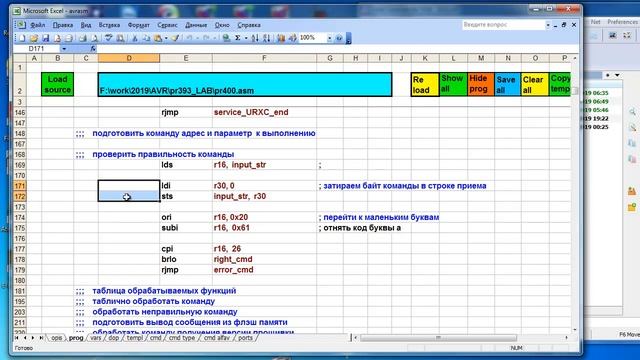Activate the Format Painter brush icon
640x360 pixels.
pos(175,38)
